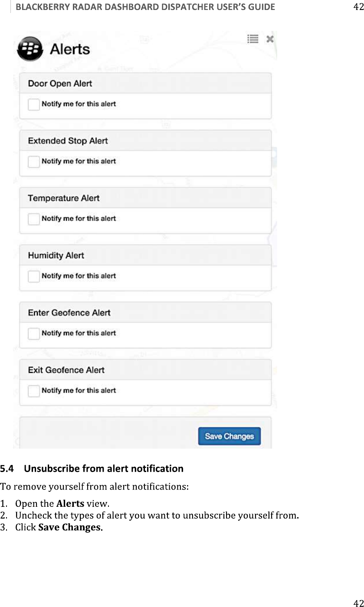Tick the Extended Stop Alert notify checkbox

[x=34, y=162]
